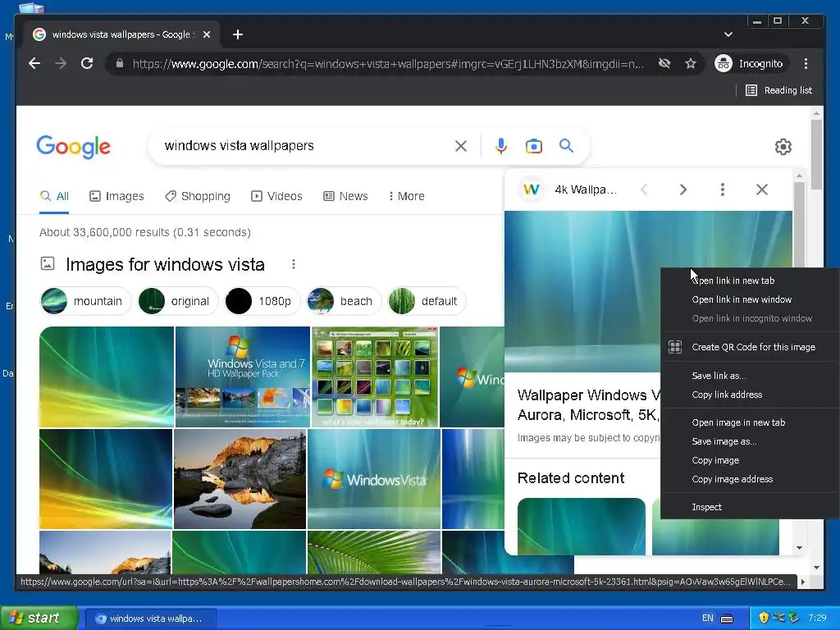Choose Inspect from context menu

point(750,507)
